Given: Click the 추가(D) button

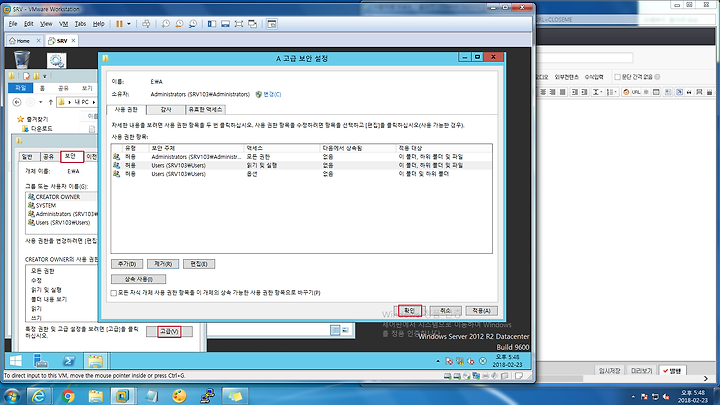Looking at the screenshot, I should point(127,264).
